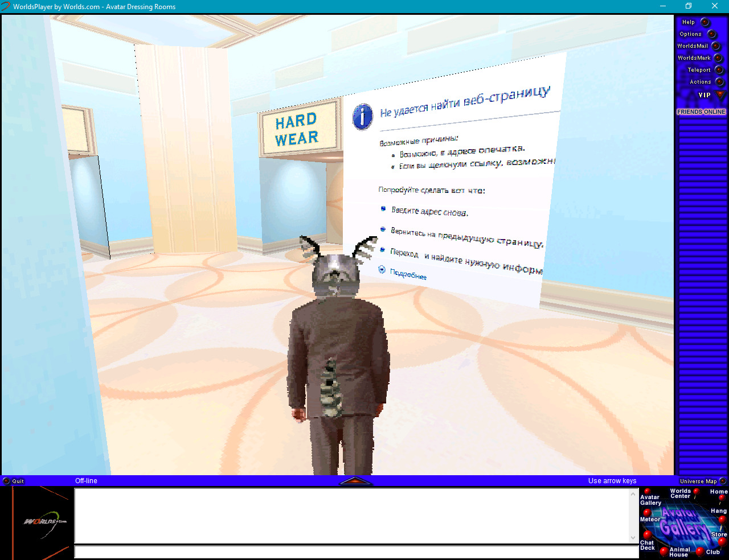Click the 'Возможные причины:' text
This screenshot has height=560, width=729.
[419, 140]
